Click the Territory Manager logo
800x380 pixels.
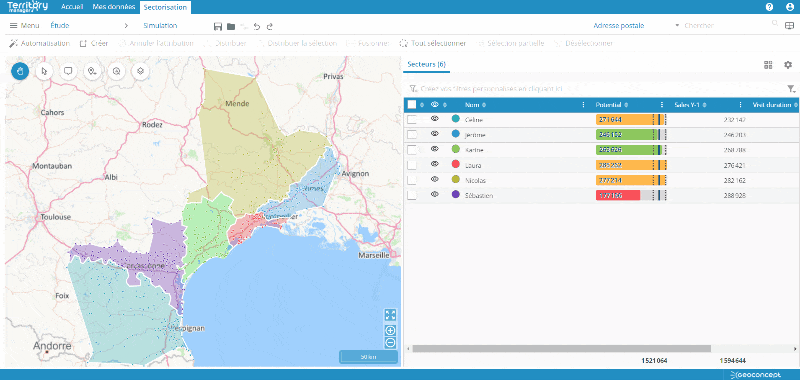click(x=28, y=6)
